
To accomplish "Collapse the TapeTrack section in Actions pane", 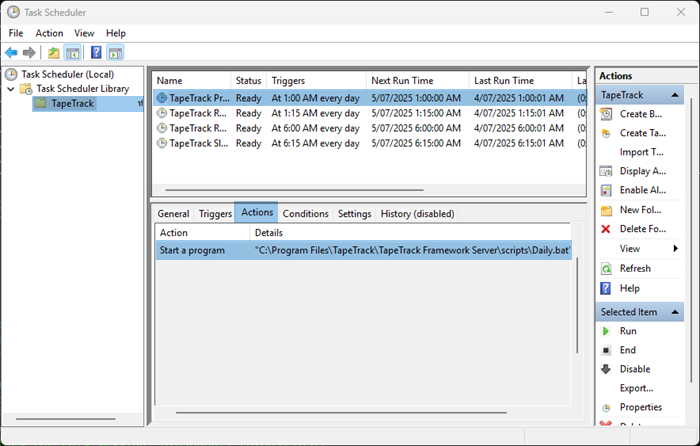I will pos(676,95).
